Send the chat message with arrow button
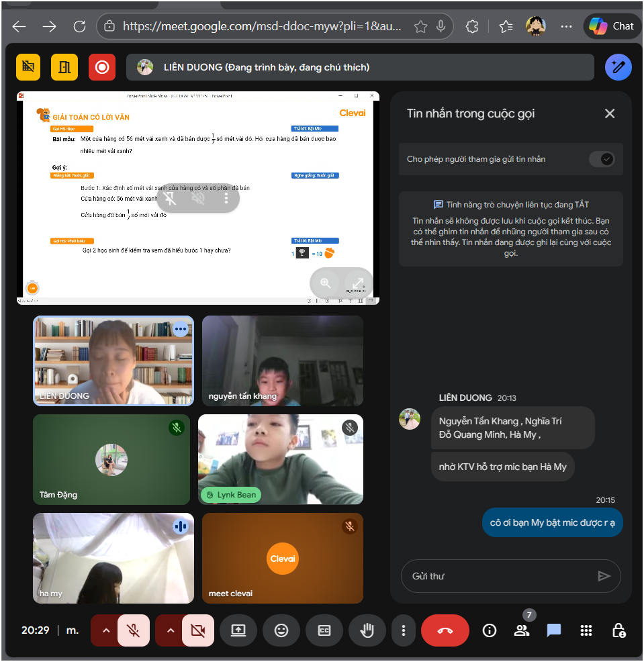Image resolution: width=644 pixels, height=662 pixels. coord(604,576)
